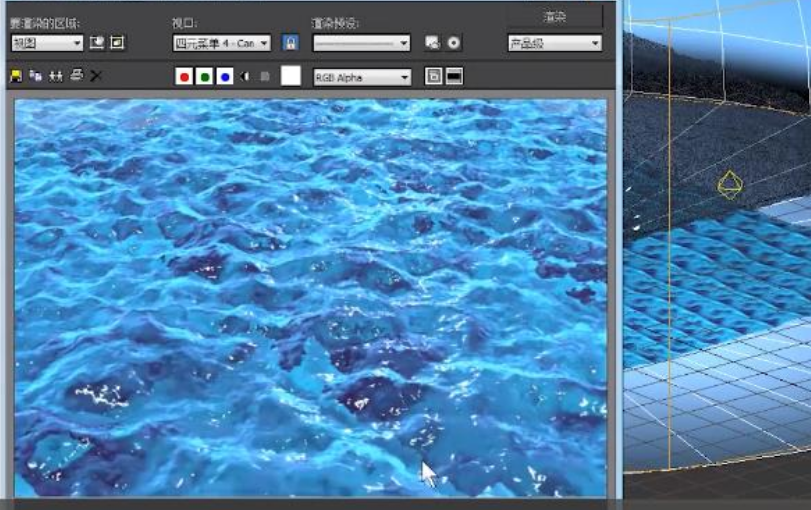
Task: Open the RGB Alpha channel dropdown
Action: point(361,77)
